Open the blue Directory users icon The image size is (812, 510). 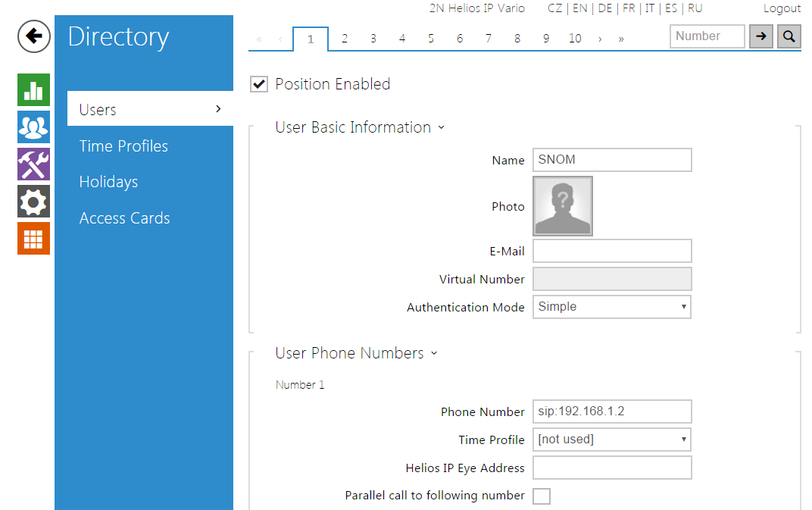(33, 127)
